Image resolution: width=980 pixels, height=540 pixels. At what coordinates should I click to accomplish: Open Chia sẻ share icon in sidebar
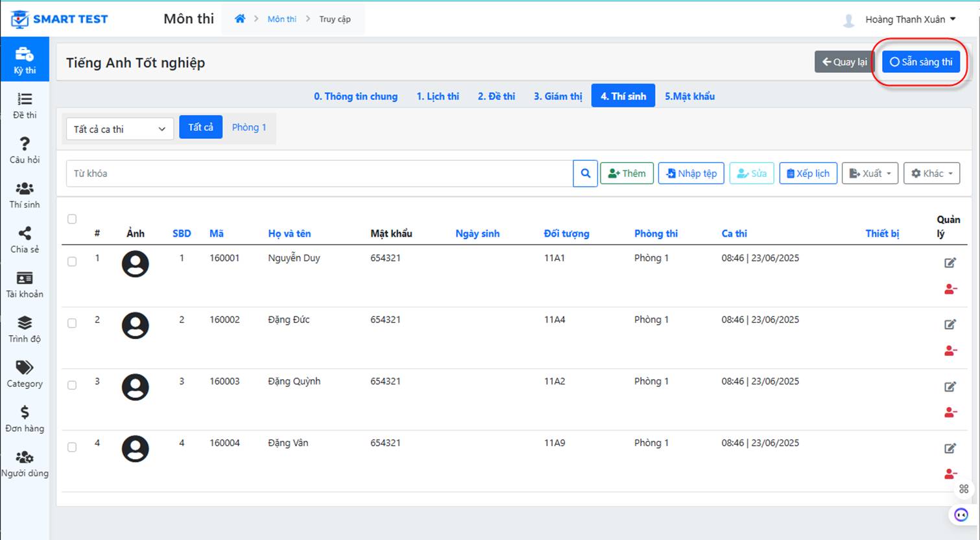pyautogui.click(x=25, y=233)
